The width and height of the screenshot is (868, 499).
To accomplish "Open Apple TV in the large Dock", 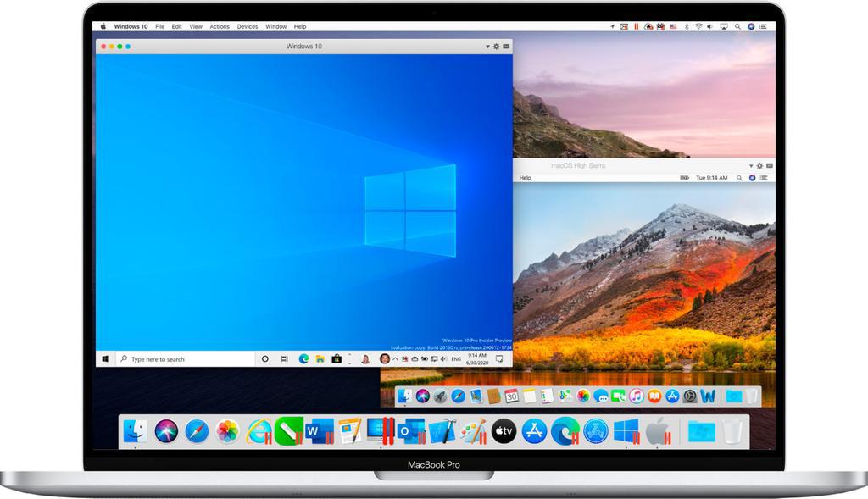I will click(504, 431).
